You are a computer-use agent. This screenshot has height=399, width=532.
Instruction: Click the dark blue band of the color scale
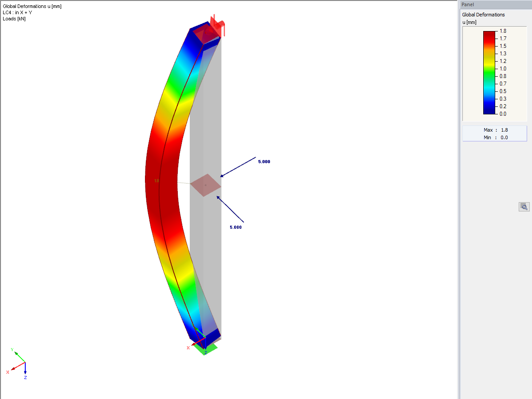pyautogui.click(x=489, y=110)
